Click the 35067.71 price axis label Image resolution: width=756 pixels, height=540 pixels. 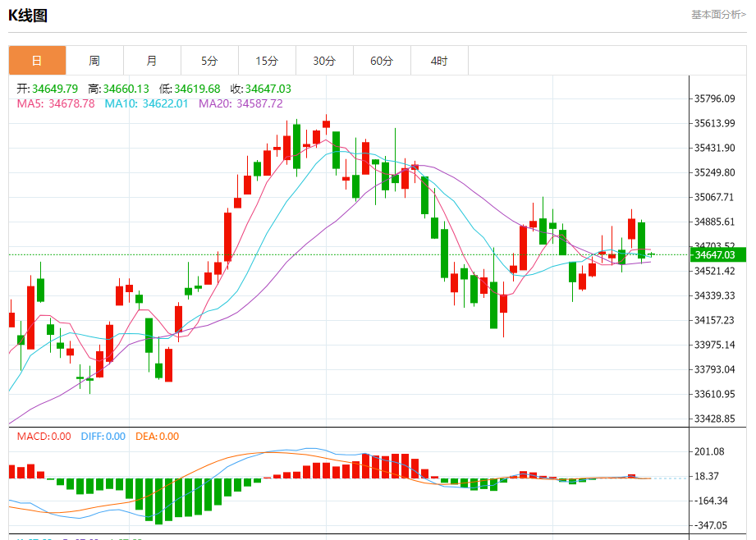(x=714, y=197)
